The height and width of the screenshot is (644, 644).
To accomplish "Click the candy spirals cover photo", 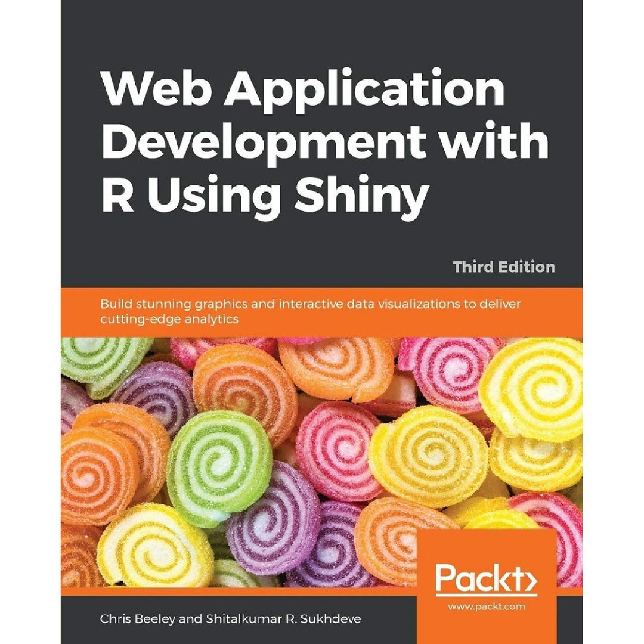I will [x=321, y=462].
